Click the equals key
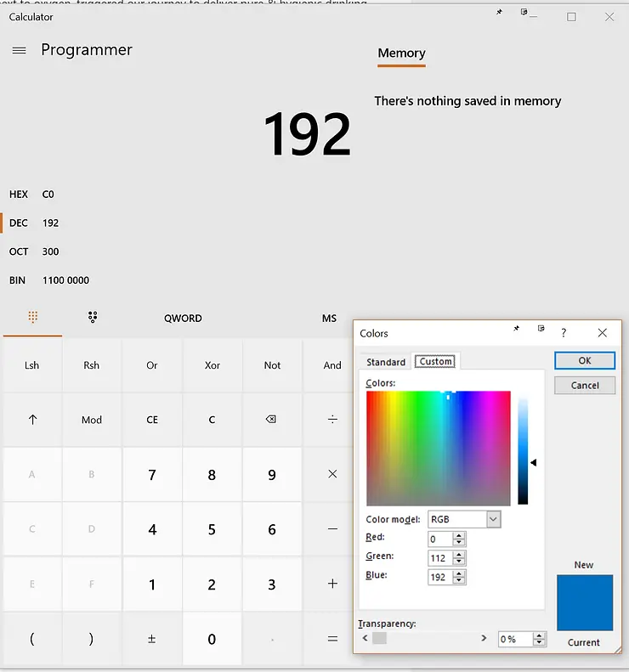This screenshot has height=672, width=629. (x=332, y=639)
